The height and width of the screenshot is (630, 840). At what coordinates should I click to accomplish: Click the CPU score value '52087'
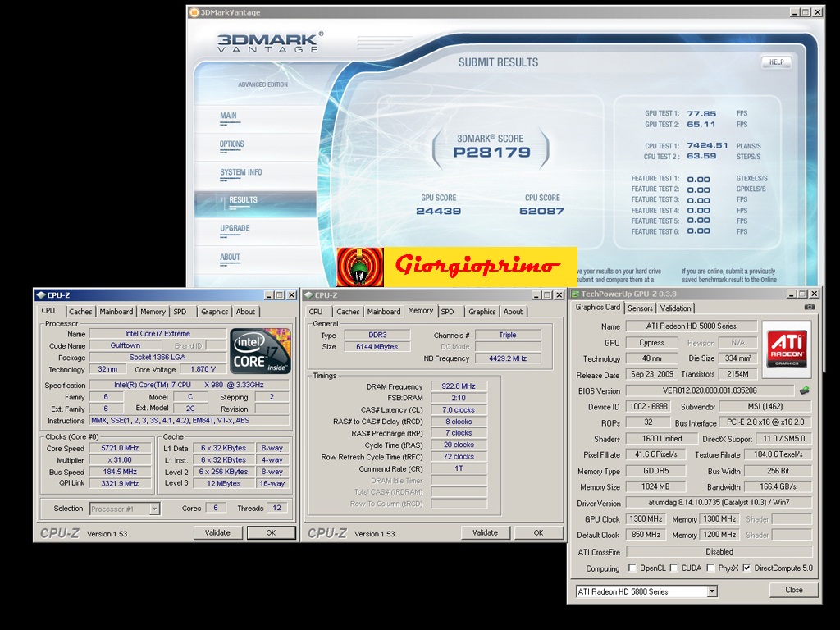[x=542, y=211]
